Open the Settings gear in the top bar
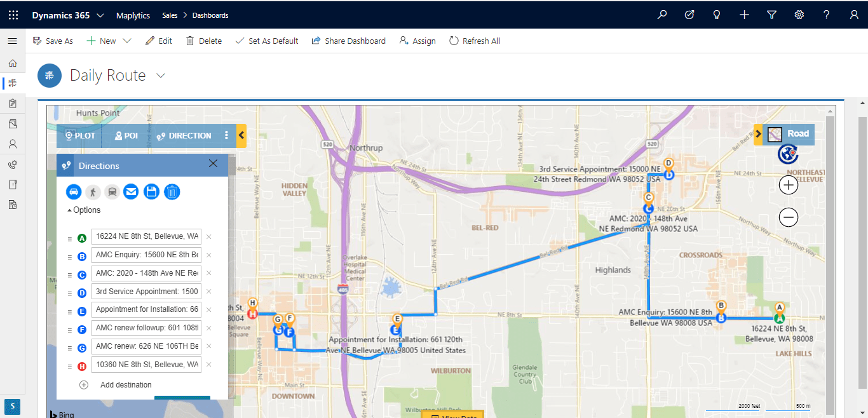 tap(799, 15)
